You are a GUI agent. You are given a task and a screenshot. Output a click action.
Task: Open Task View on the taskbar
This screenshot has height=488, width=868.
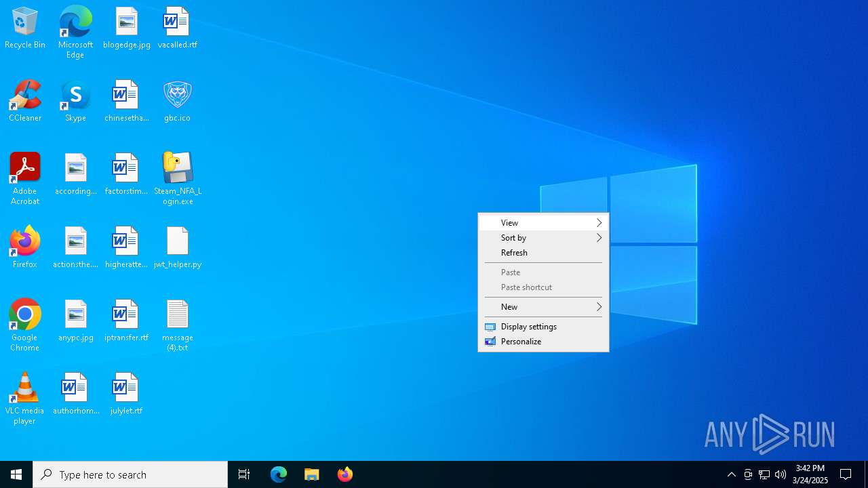(244, 474)
